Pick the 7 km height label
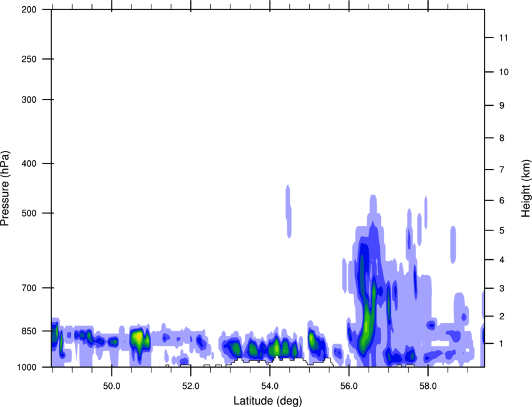The width and height of the screenshot is (532, 407). (x=502, y=170)
